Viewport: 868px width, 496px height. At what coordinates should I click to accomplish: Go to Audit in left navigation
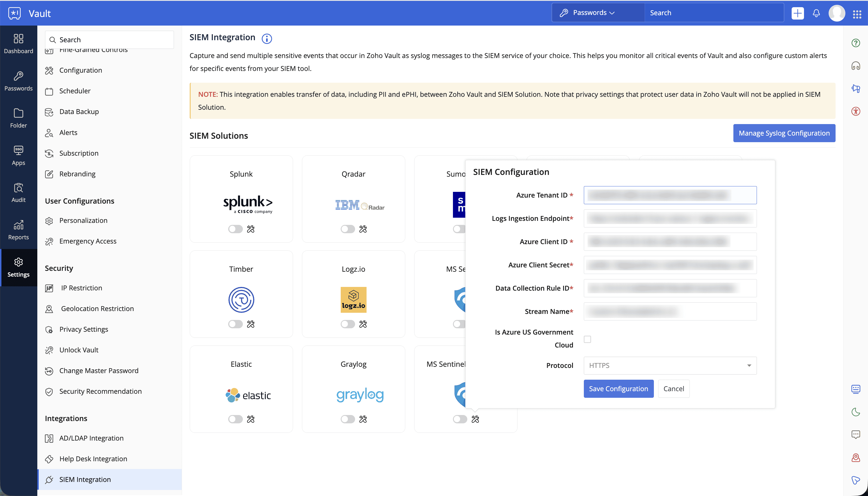point(18,192)
